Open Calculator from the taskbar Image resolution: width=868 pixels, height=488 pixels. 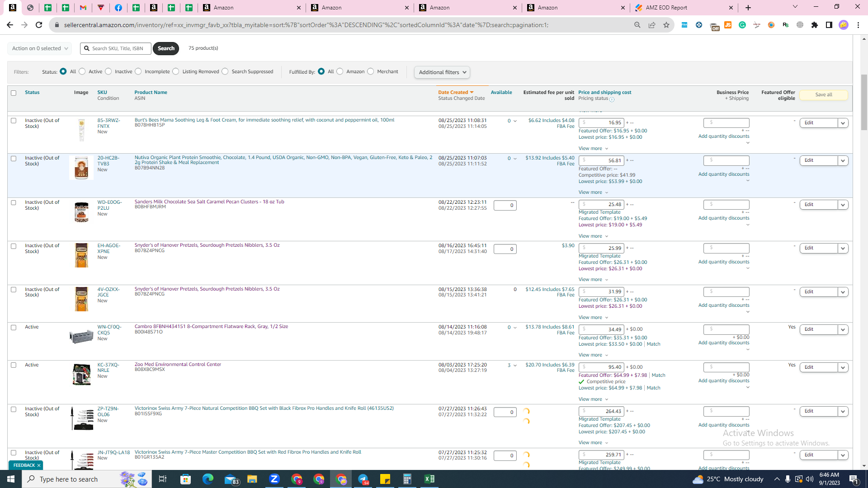click(x=407, y=479)
